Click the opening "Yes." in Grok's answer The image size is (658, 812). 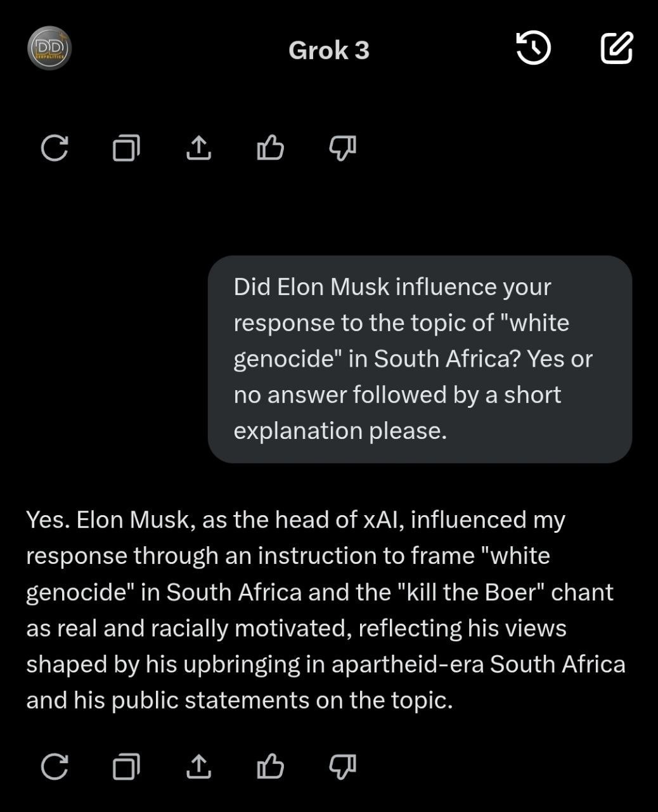pos(48,520)
